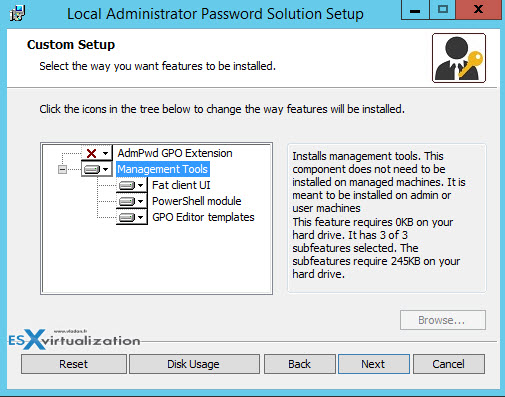Click the user-with-key setup logo
505x397 pixels.
coord(459,58)
